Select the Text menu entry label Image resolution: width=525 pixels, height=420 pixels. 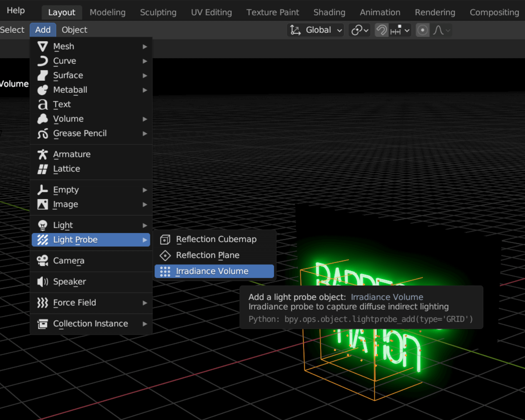[x=62, y=104]
